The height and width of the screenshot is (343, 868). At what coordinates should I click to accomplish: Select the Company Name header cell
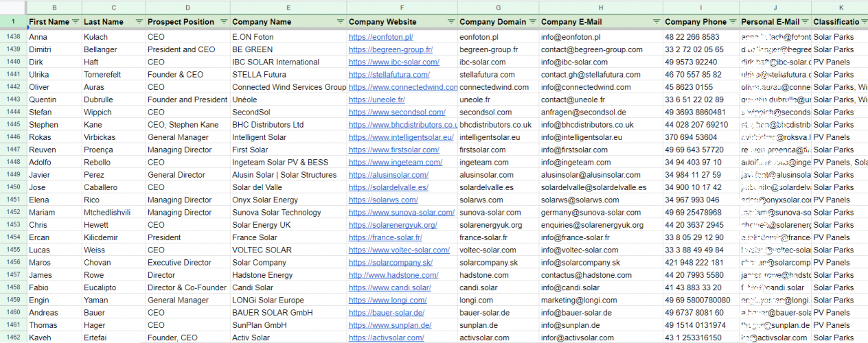click(288, 22)
